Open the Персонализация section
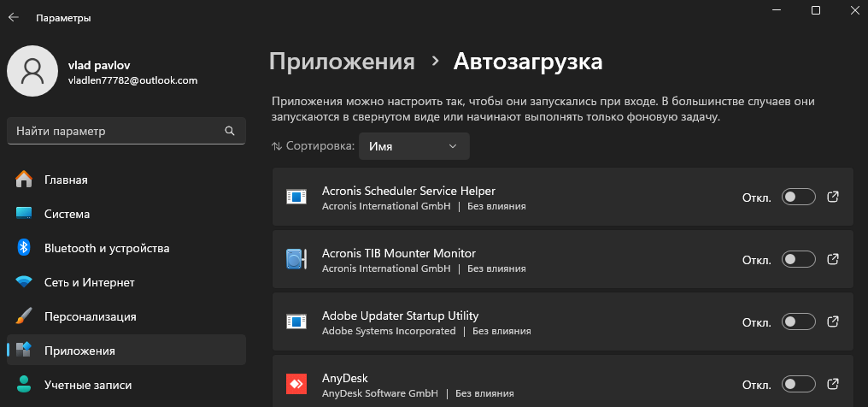Screen dimensions: 868x407 [126, 316]
